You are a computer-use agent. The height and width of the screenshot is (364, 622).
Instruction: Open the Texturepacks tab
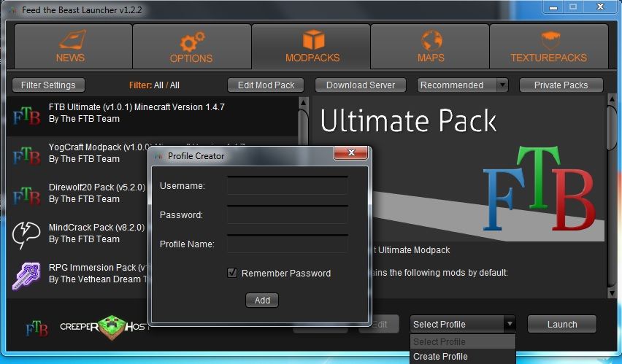(549, 47)
